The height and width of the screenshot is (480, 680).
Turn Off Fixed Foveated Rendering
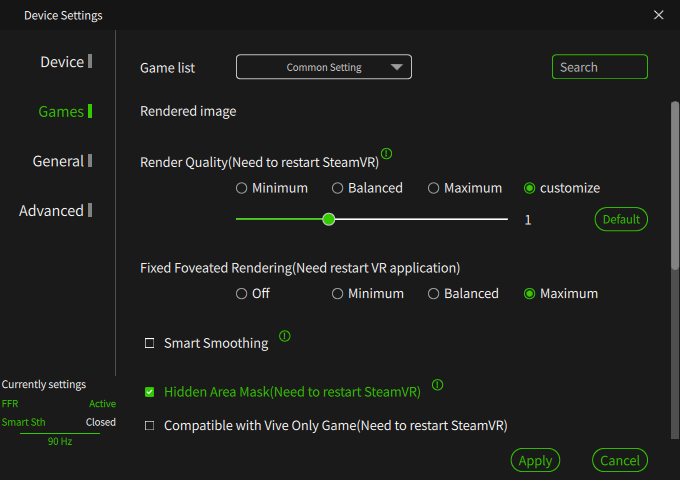tap(241, 294)
